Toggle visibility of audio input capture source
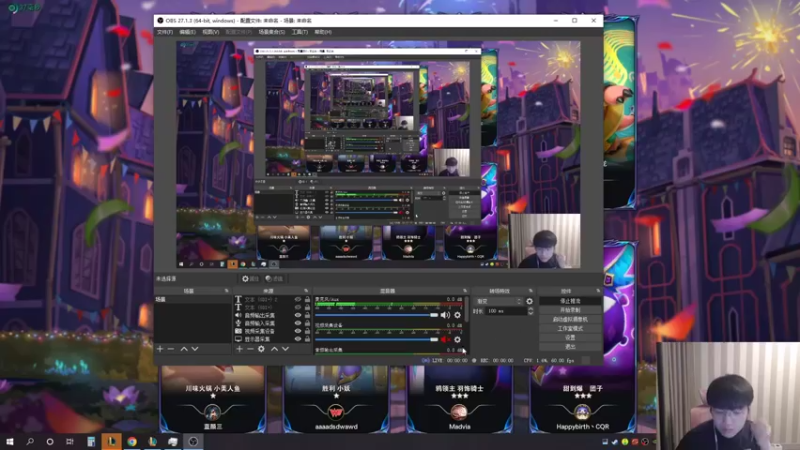 point(298,323)
